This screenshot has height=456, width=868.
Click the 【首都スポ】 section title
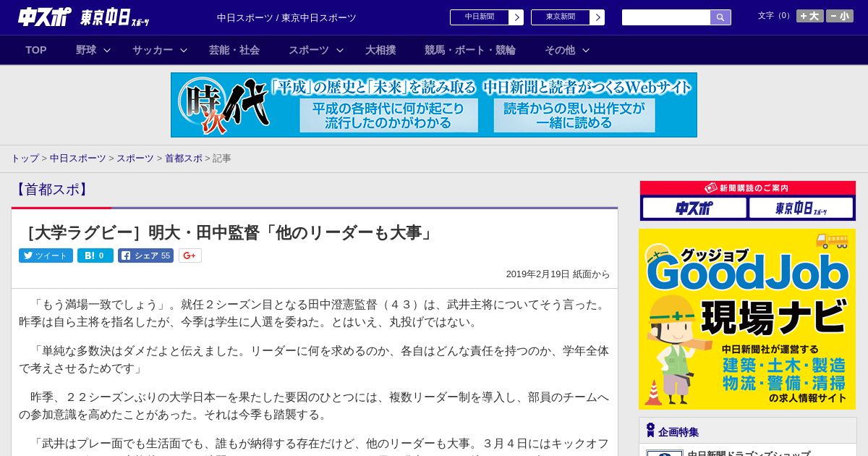pos(51,190)
